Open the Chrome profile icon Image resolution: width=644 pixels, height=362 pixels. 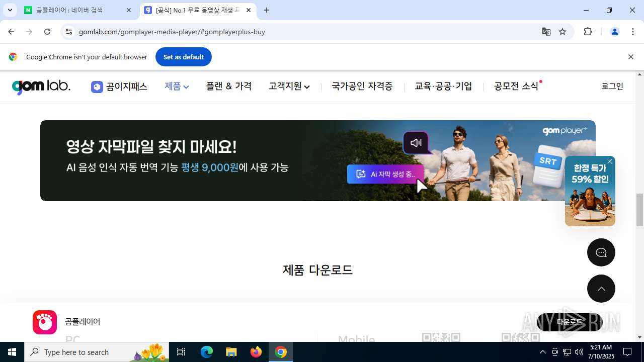[x=615, y=32]
